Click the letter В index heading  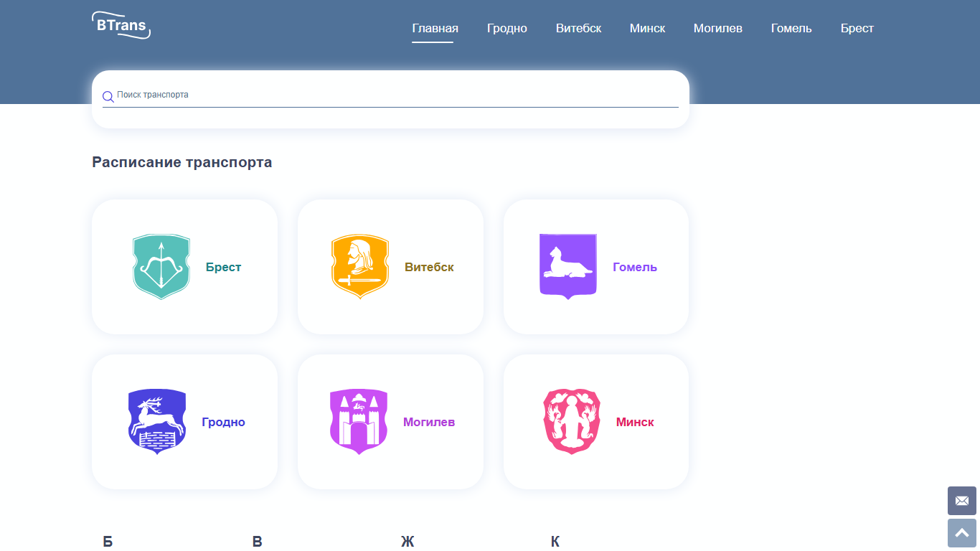tap(258, 542)
